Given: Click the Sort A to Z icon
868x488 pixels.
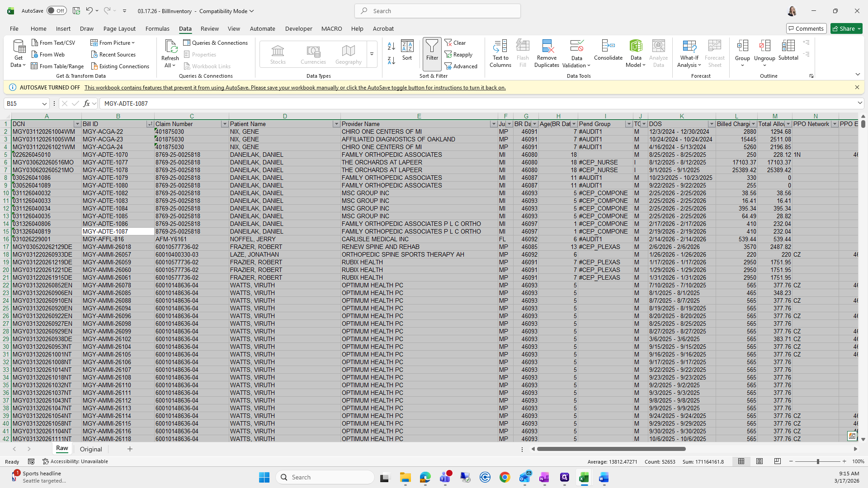Looking at the screenshot, I should click(x=392, y=46).
